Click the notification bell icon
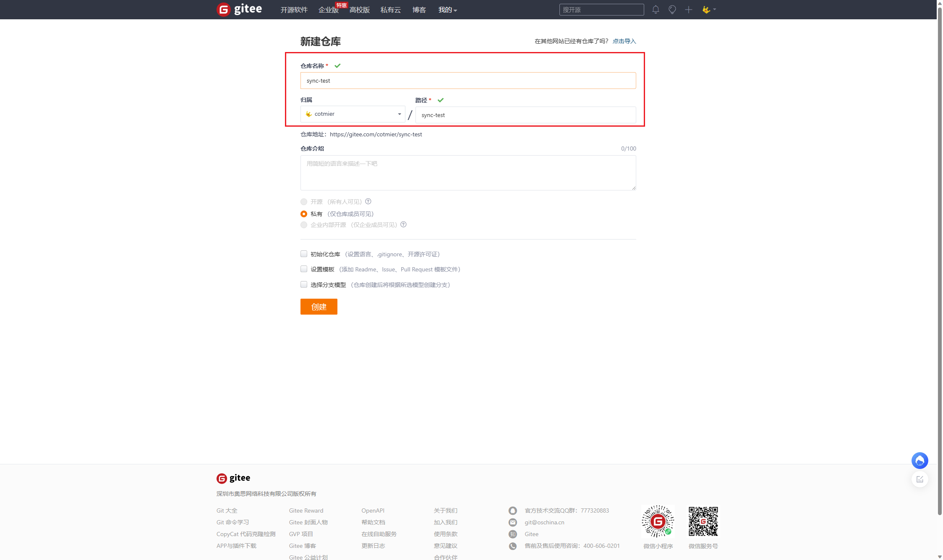The width and height of the screenshot is (943, 560). pos(656,9)
